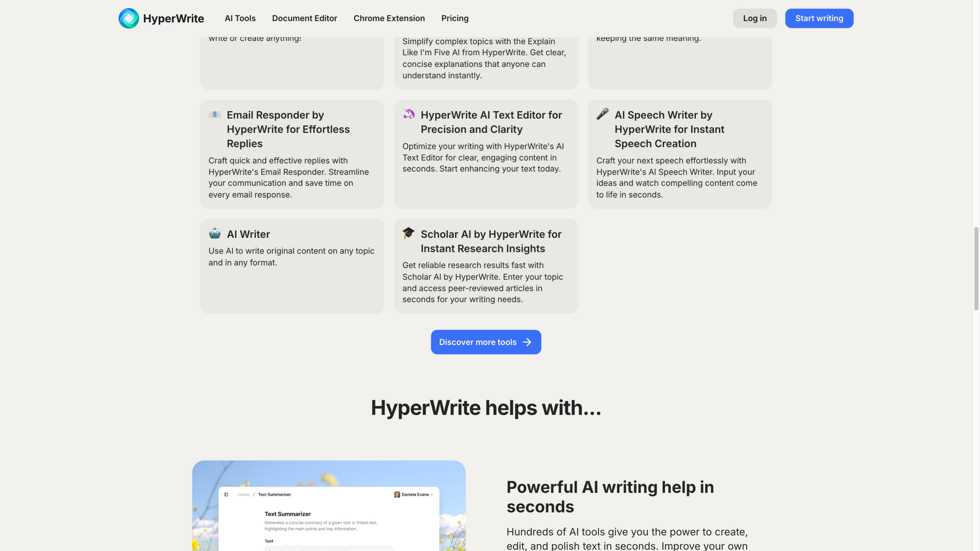Click Discover more tools button

point(486,342)
